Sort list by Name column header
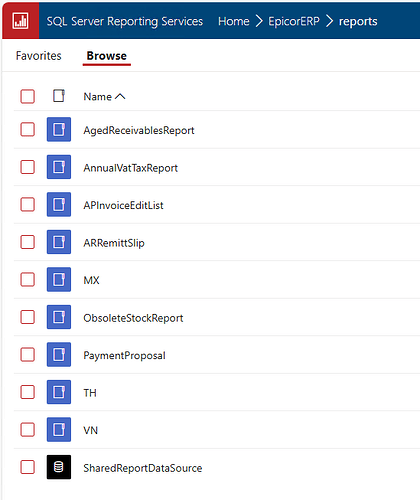Screen dimensions: 420x500 pos(97,97)
